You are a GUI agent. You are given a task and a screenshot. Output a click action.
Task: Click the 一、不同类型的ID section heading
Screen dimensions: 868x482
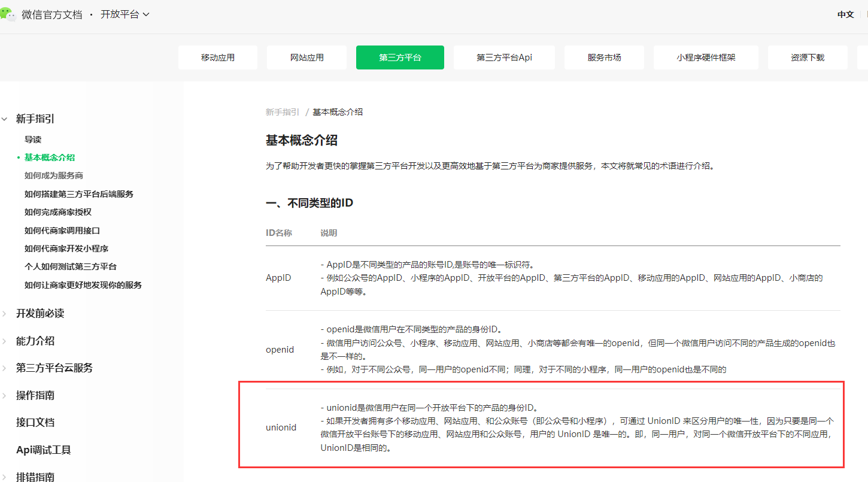tap(309, 203)
